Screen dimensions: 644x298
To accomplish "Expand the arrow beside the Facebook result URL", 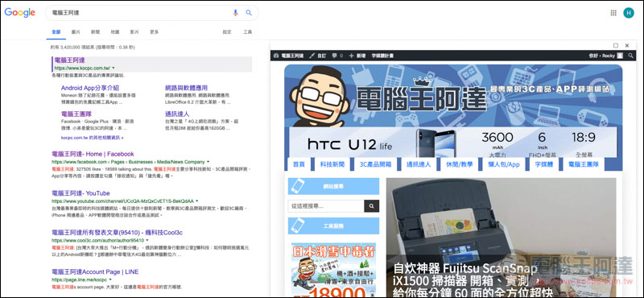I will 208,162.
